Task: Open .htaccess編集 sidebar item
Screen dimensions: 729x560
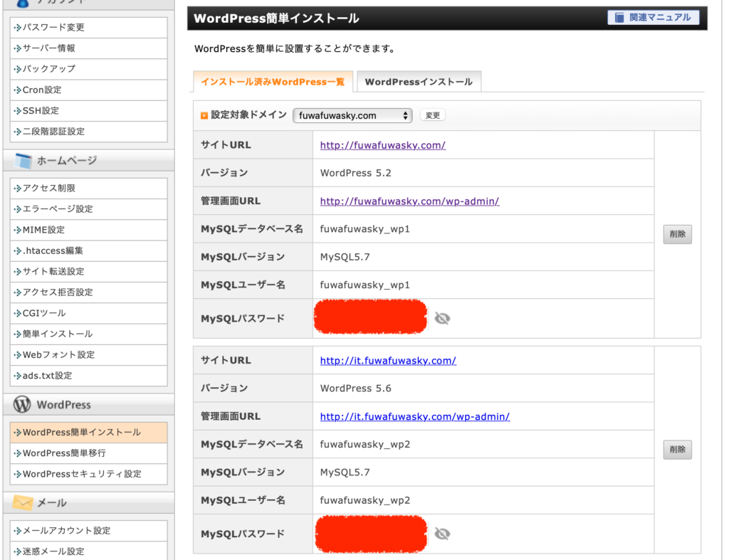Action: tap(88, 251)
